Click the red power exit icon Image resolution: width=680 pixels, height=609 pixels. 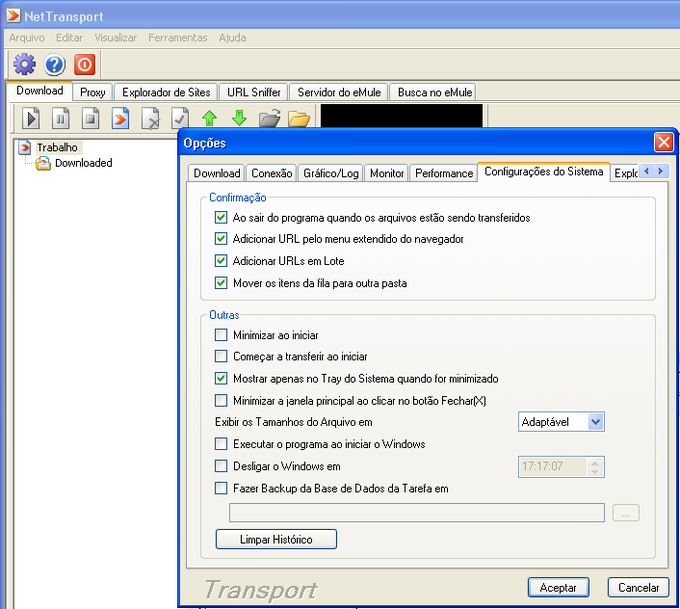tap(85, 65)
